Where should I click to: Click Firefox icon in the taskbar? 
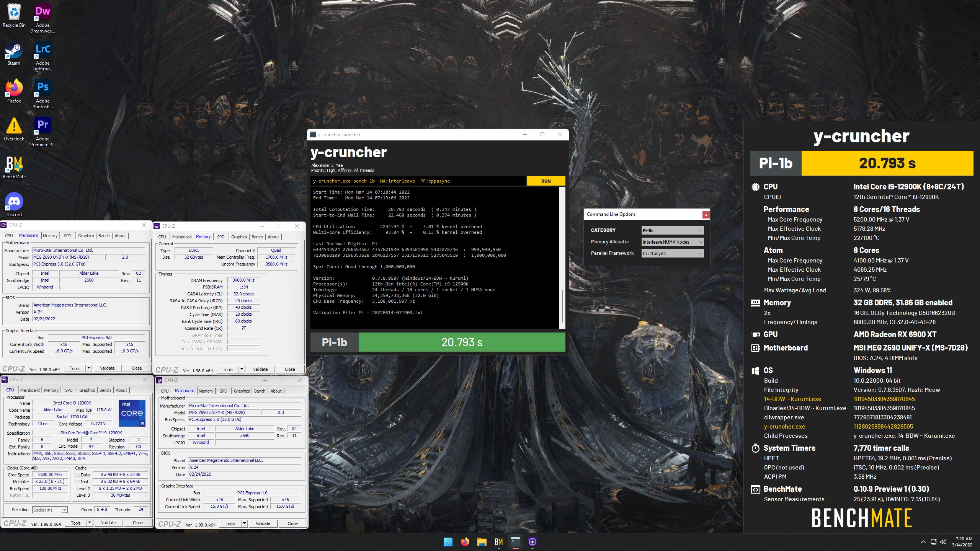coord(465,542)
